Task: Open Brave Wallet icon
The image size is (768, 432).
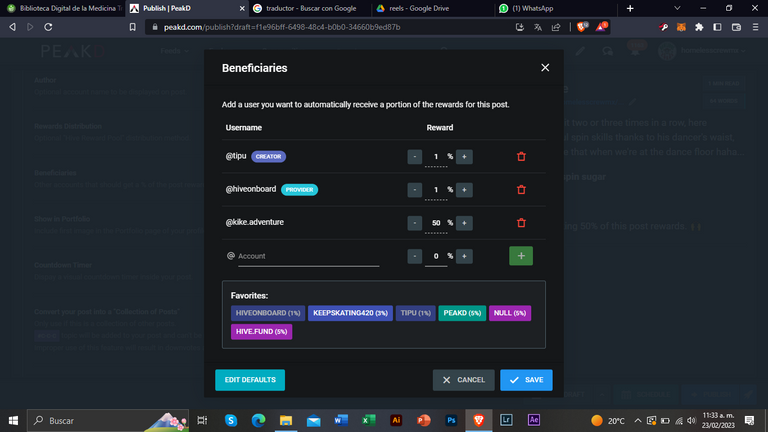Action: tap(736, 27)
